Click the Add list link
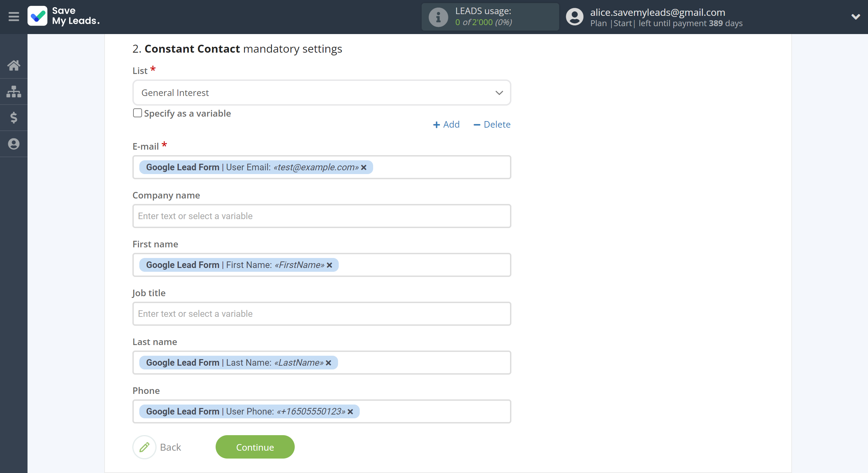This screenshot has width=868, height=473. pyautogui.click(x=446, y=125)
